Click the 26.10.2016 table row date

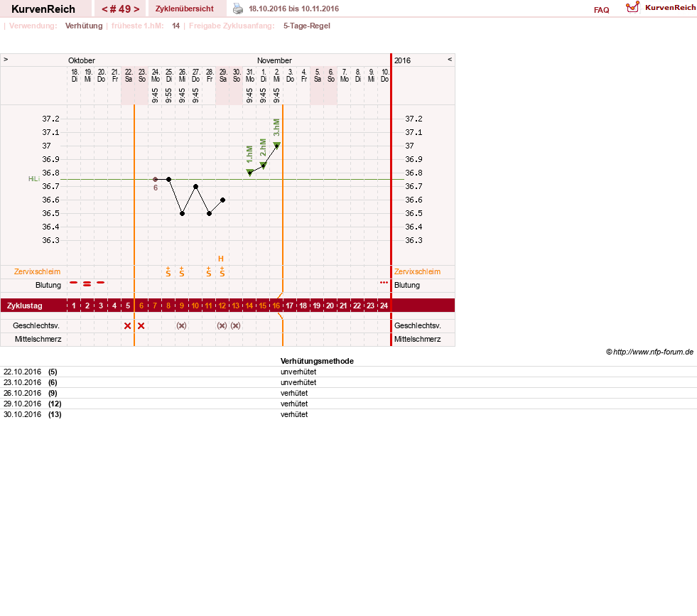coord(22,393)
